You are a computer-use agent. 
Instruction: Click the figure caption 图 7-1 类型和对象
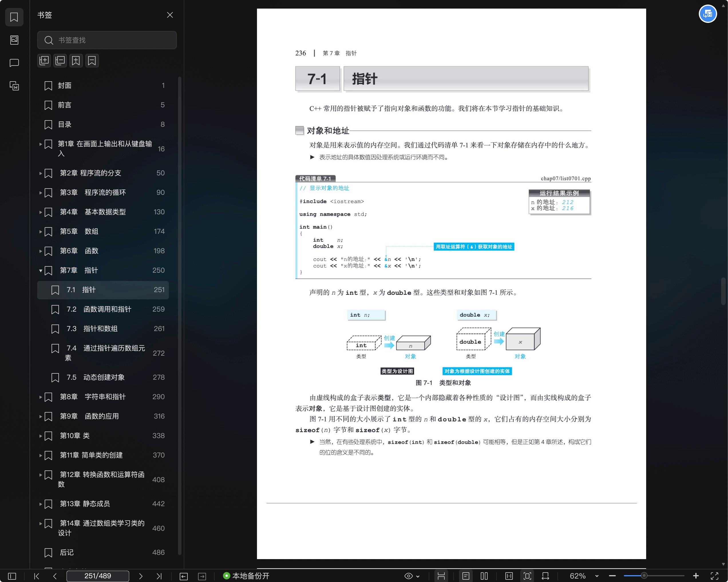click(x=443, y=383)
